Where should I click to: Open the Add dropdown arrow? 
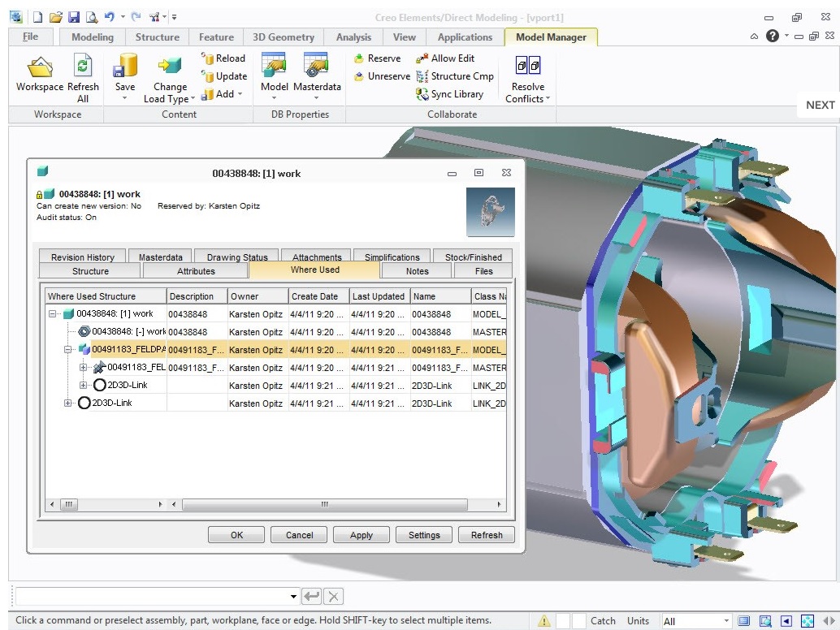240,94
